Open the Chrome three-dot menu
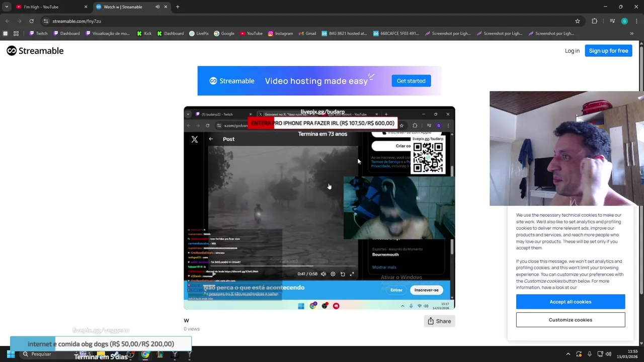The width and height of the screenshot is (644, 362). click(636, 21)
